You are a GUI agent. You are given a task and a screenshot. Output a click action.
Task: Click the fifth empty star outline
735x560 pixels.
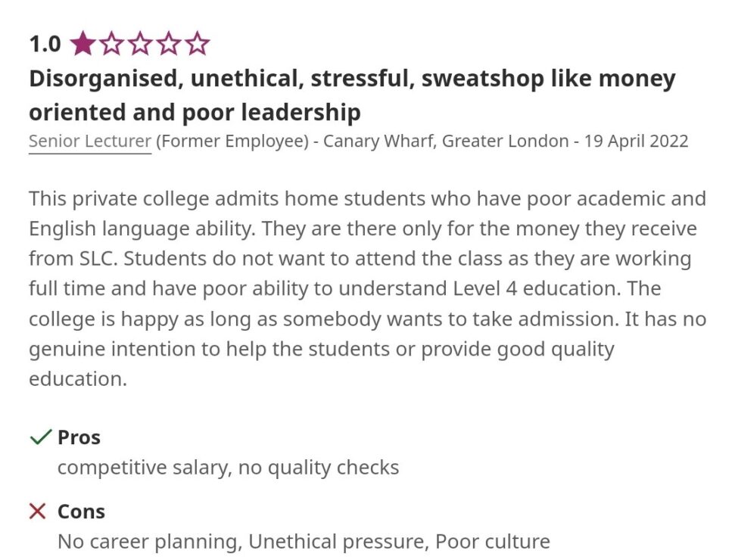[x=197, y=44]
